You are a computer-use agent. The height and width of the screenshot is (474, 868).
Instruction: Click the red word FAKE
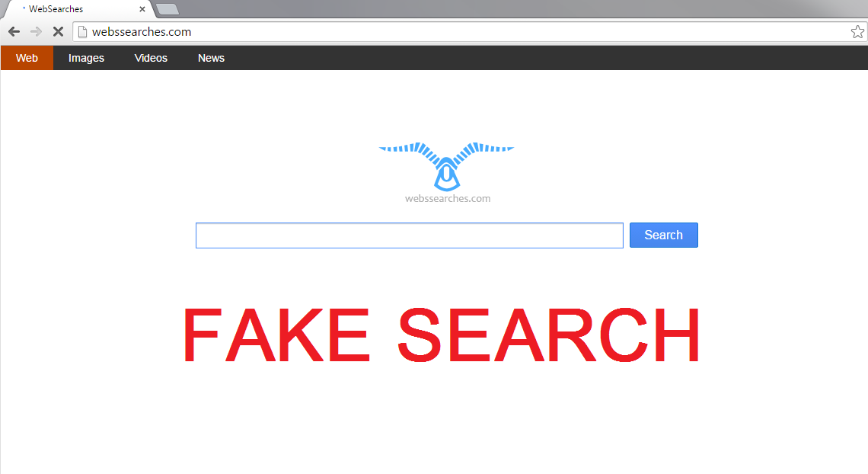pyautogui.click(x=276, y=335)
